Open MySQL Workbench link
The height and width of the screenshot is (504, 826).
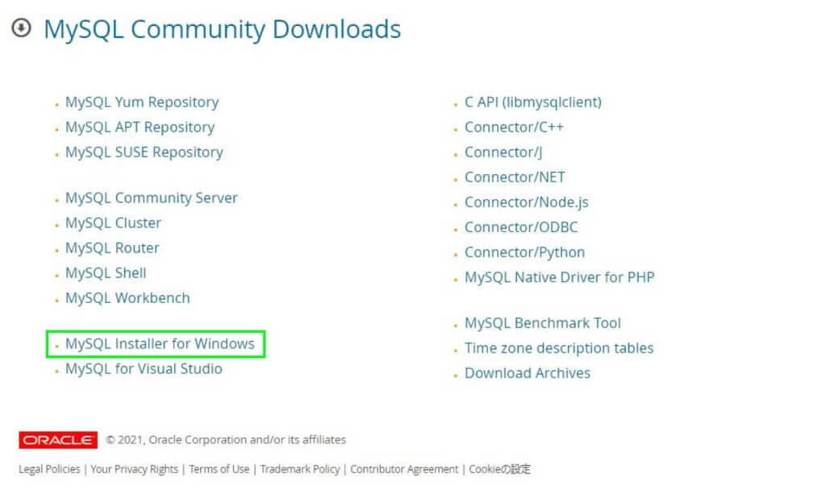pos(127,298)
